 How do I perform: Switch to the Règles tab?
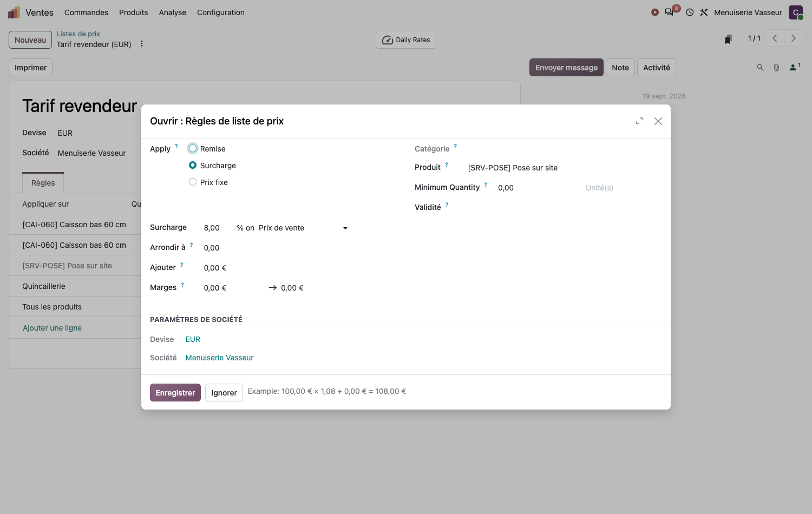43,183
